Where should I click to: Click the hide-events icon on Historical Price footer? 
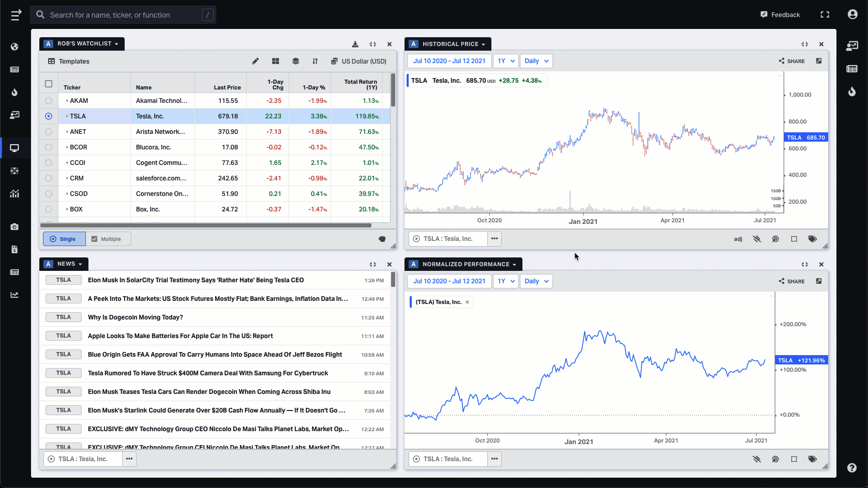pyautogui.click(x=757, y=239)
